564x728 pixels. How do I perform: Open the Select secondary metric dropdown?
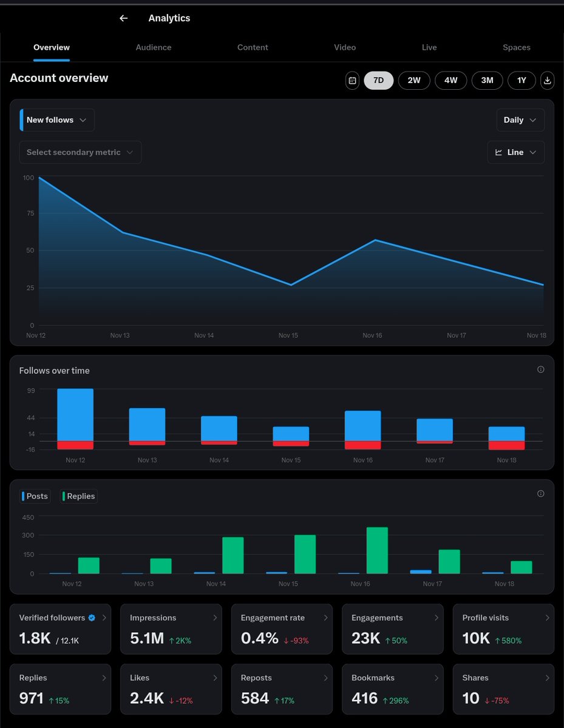pyautogui.click(x=80, y=152)
